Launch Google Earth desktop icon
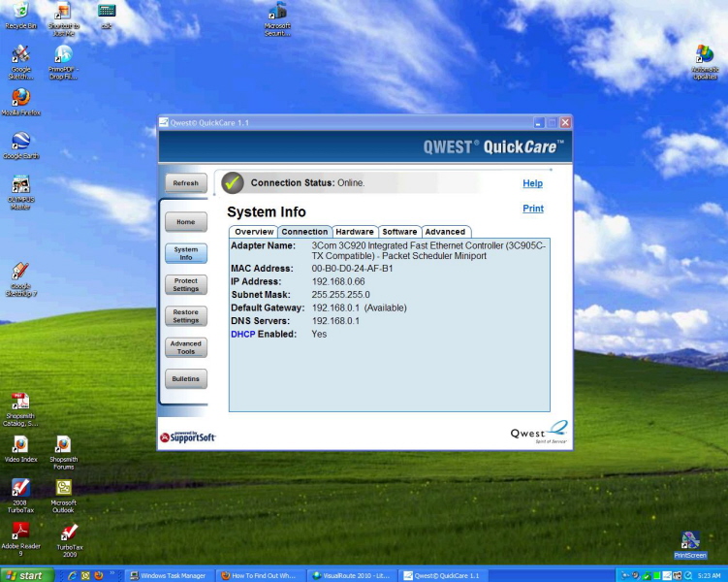 pyautogui.click(x=21, y=145)
